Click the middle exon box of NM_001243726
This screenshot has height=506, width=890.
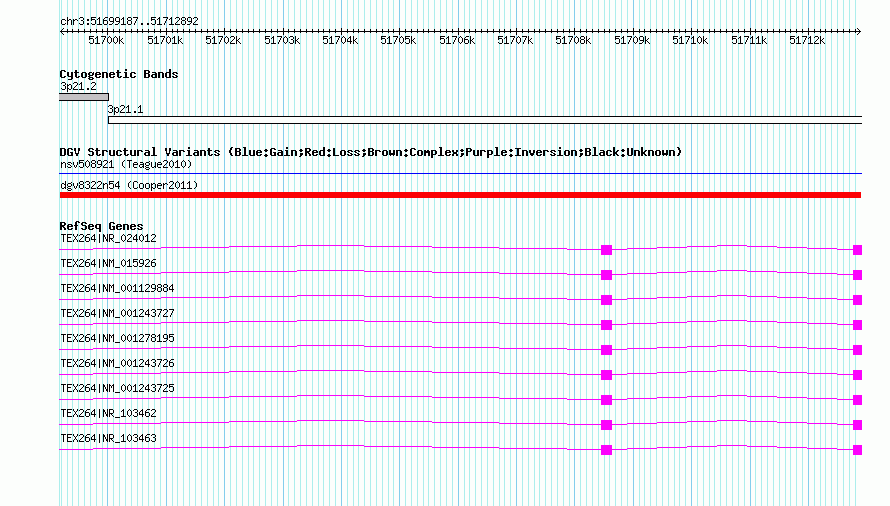tap(607, 375)
